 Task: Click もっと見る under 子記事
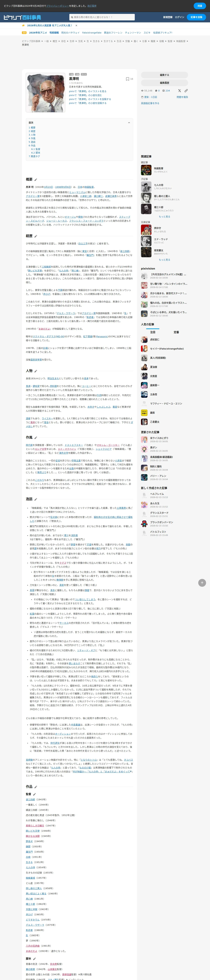tap(165, 216)
